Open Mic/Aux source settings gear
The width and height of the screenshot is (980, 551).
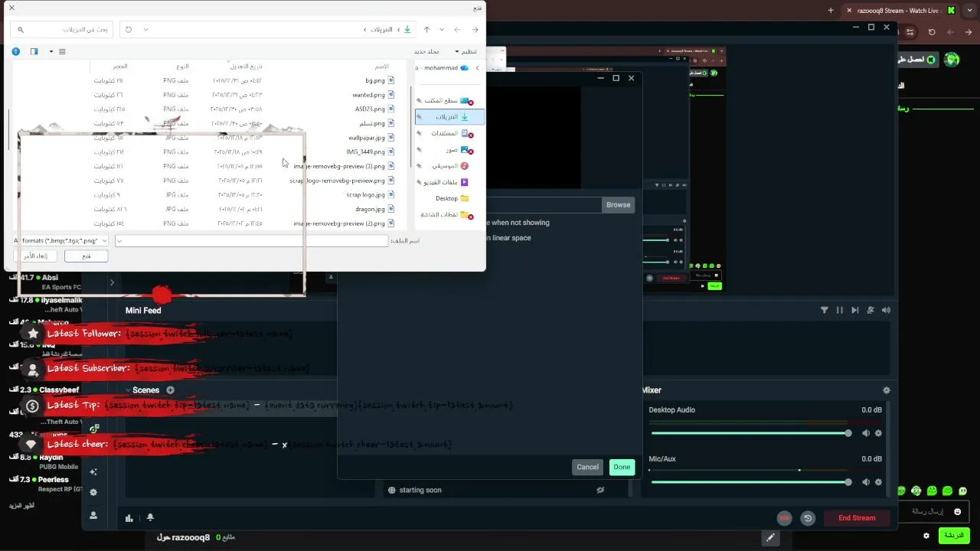point(878,482)
